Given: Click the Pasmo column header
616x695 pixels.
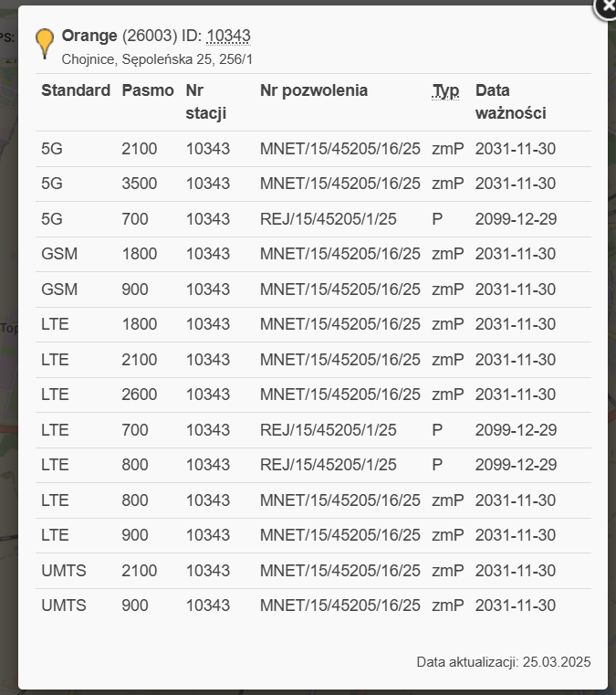Looking at the screenshot, I should pos(147,90).
